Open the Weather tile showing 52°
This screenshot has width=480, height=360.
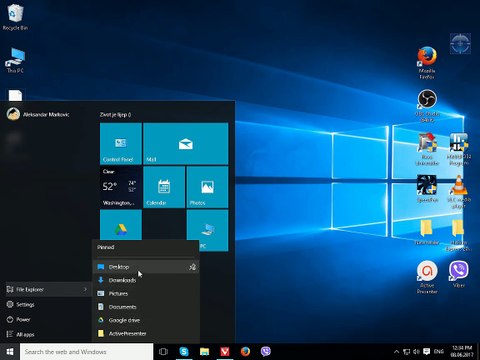(x=121, y=187)
